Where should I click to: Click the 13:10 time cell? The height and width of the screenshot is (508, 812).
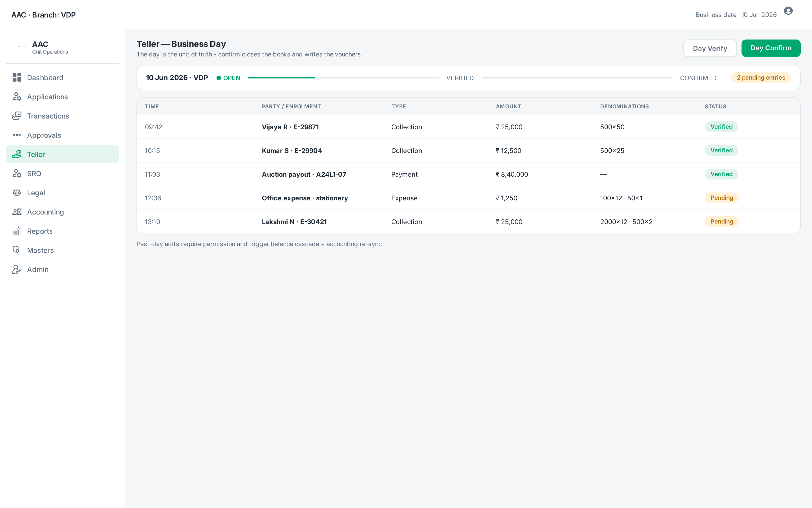(152, 222)
